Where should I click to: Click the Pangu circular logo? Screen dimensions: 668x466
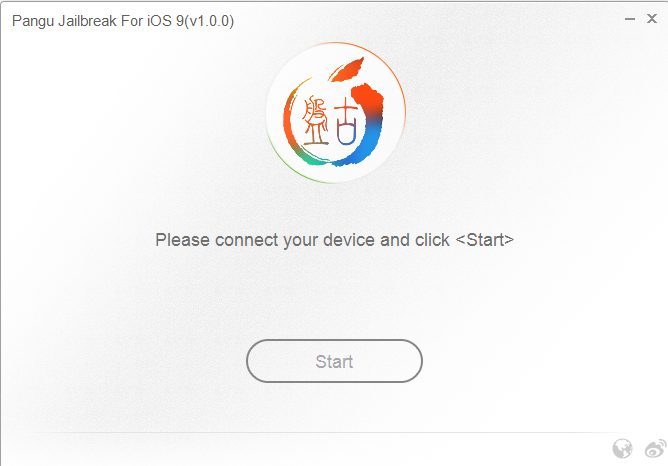click(335, 116)
